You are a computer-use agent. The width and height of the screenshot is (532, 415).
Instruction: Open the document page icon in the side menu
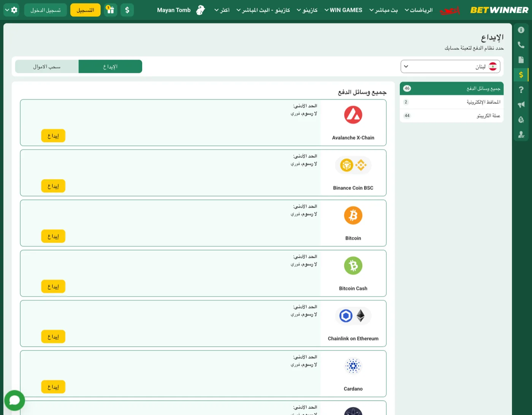point(521,60)
